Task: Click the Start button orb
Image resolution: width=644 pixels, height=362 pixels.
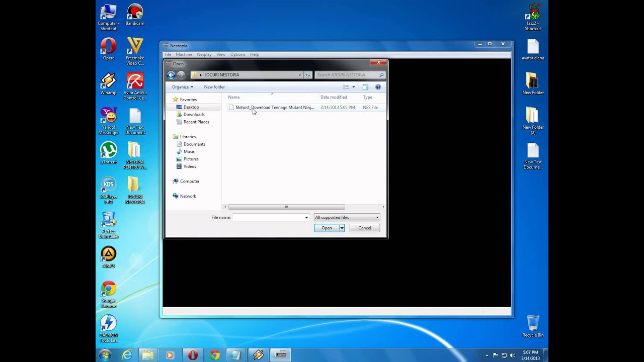Action: click(x=105, y=355)
